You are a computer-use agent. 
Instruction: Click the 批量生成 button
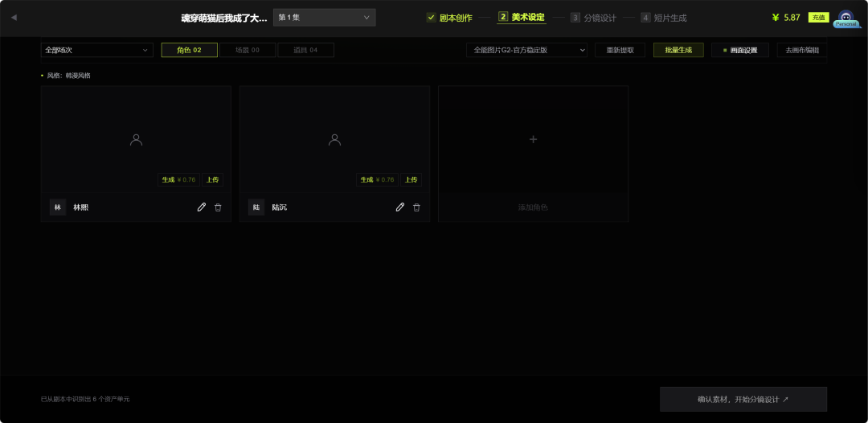678,51
